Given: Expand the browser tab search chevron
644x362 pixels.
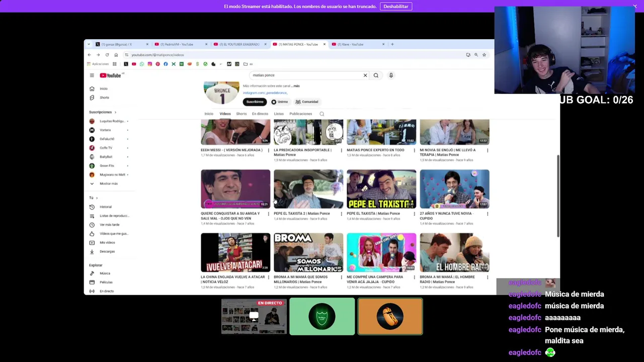Looking at the screenshot, I should (89, 44).
